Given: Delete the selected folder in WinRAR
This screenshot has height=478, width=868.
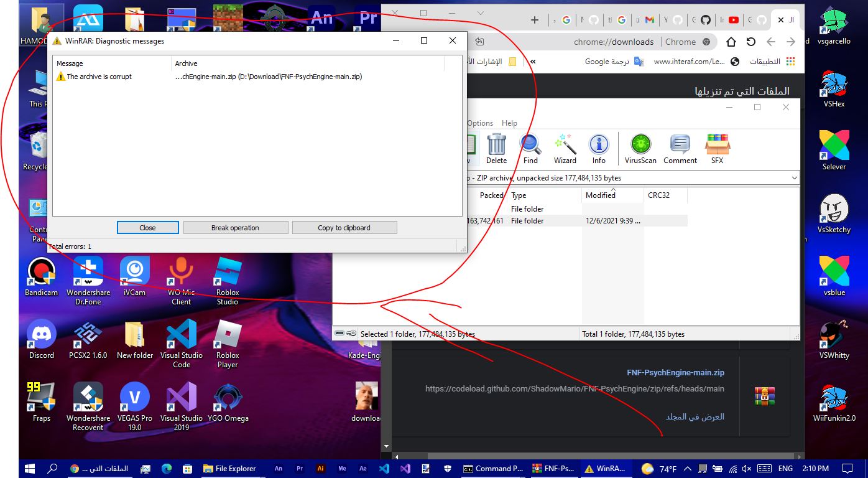Looking at the screenshot, I should 496,148.
